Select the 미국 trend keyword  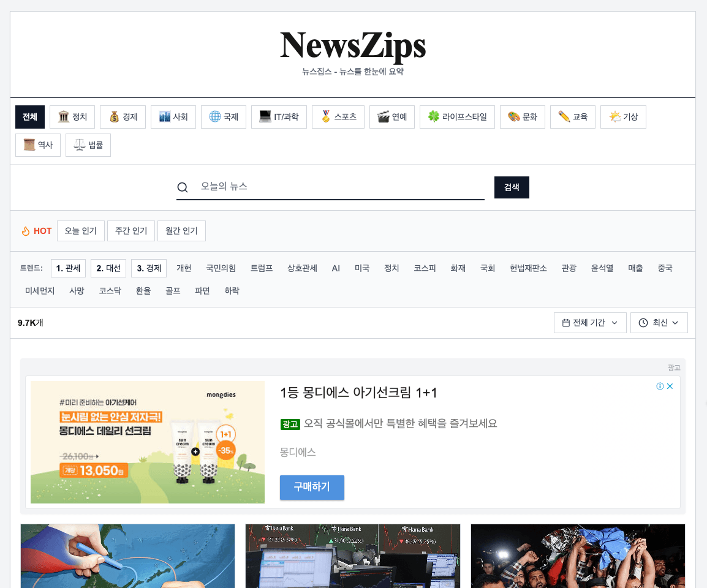tap(362, 268)
